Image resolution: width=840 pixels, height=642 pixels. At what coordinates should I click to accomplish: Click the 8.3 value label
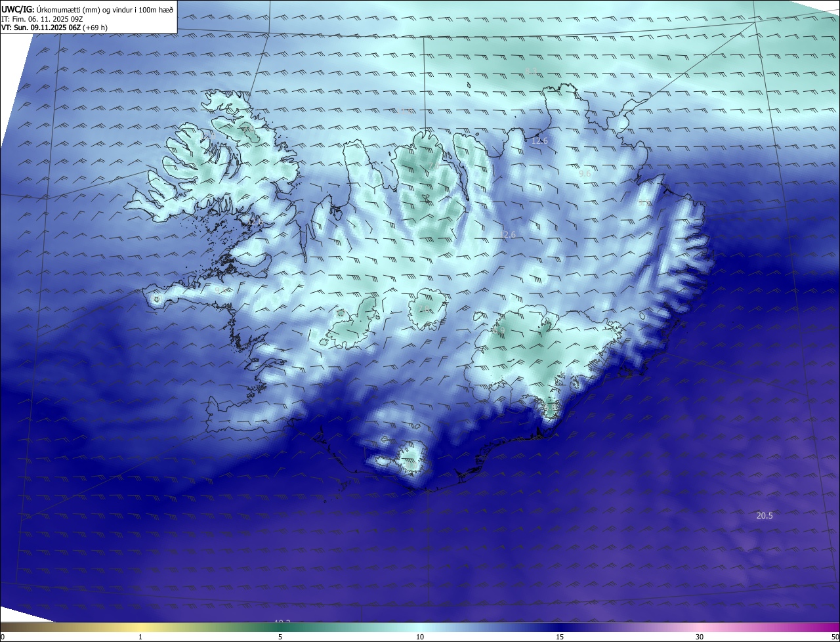point(532,72)
